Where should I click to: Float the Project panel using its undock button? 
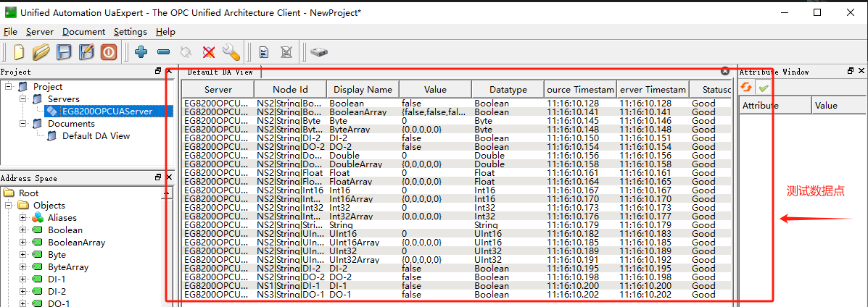click(159, 72)
